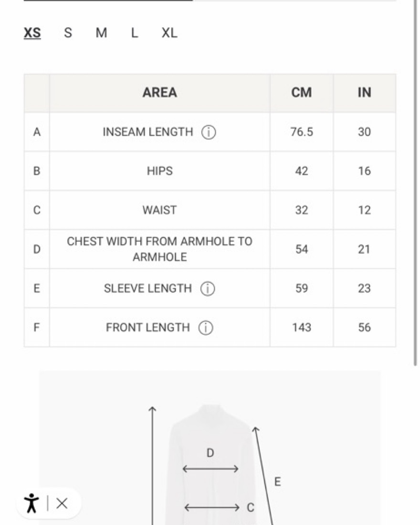Viewport: 420px width, 525px height.
Task: Click the IN column header
Action: click(365, 93)
